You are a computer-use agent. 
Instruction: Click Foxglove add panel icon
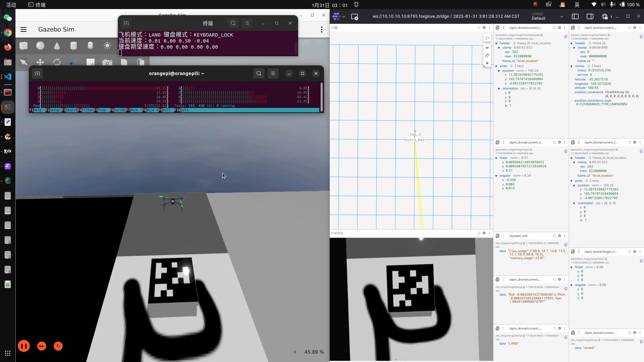point(355,16)
